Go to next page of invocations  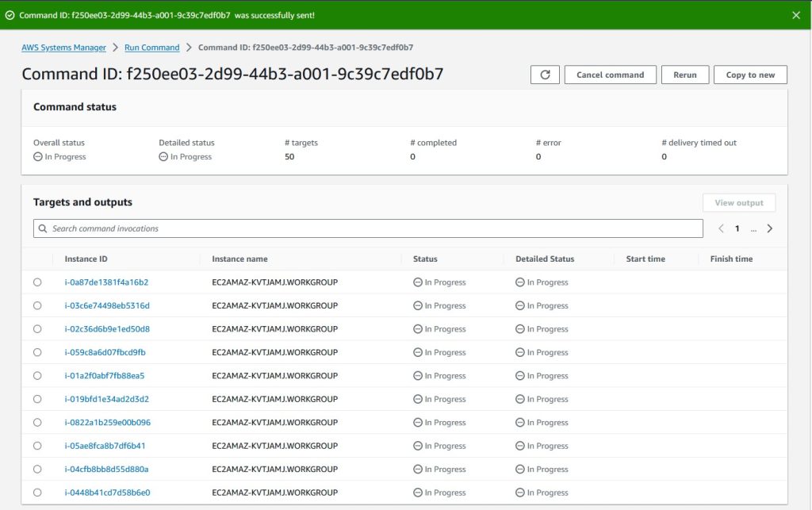(x=769, y=228)
